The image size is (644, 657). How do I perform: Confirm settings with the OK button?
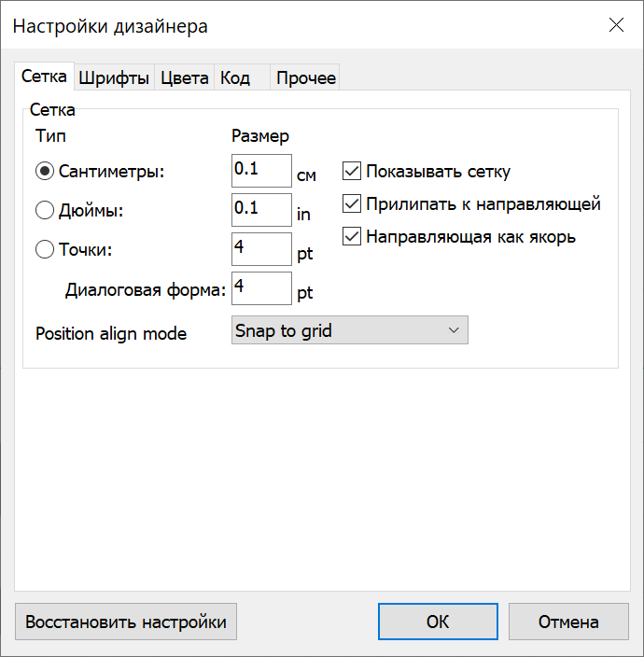point(438,622)
